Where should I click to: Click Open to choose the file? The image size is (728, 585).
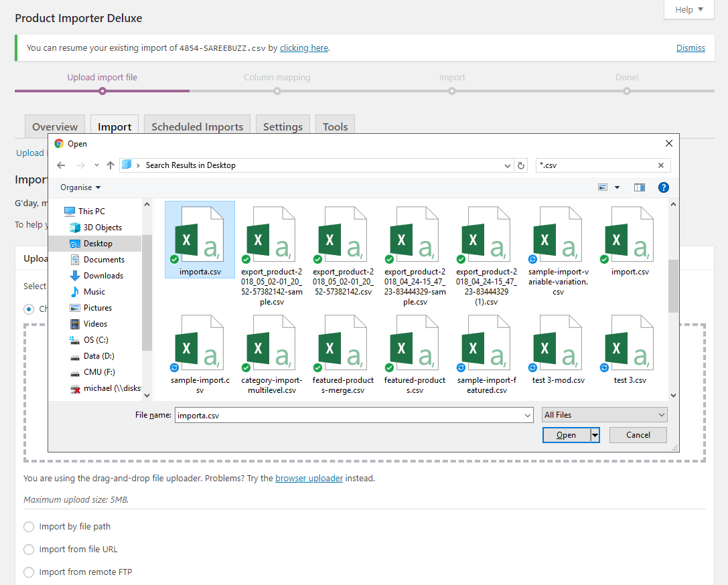[x=567, y=435]
